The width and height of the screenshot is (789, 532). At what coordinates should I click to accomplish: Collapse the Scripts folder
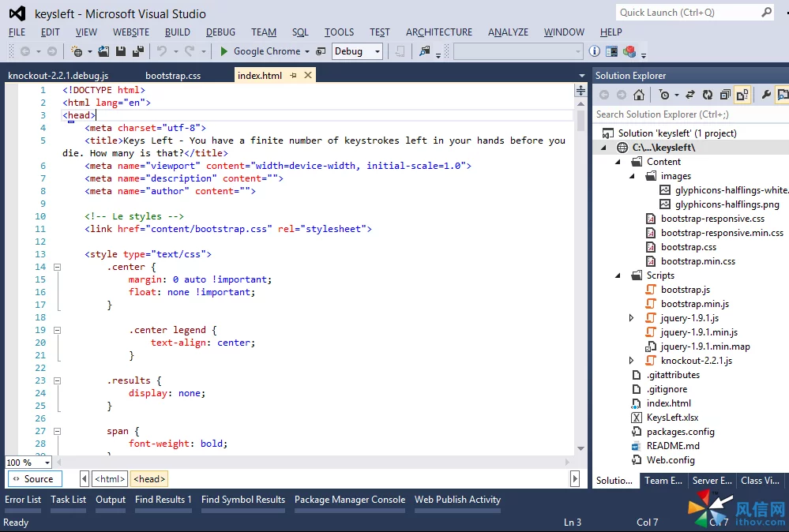618,275
